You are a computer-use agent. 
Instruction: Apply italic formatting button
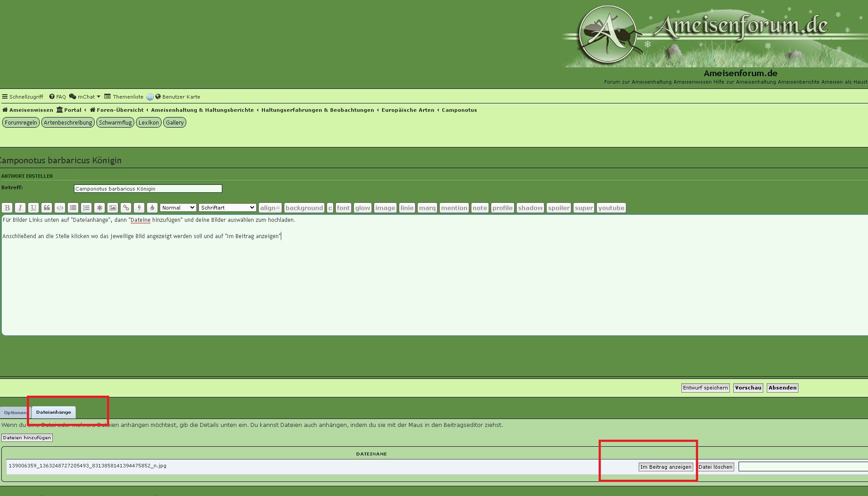20,208
